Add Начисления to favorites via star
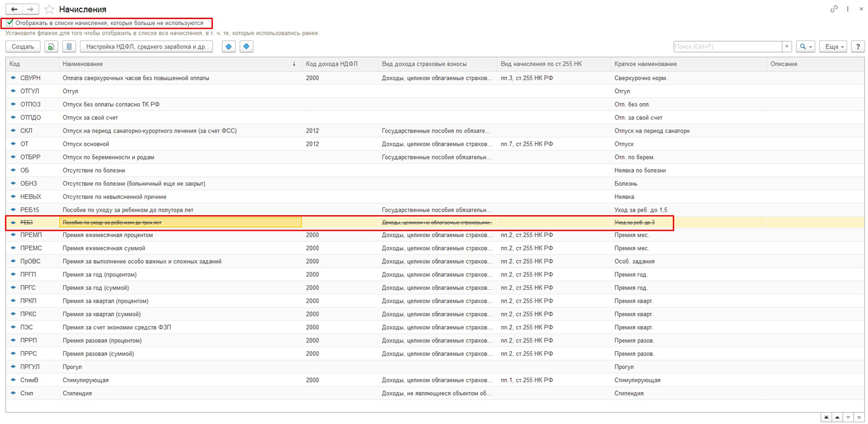The height and width of the screenshot is (424, 868). coord(50,9)
